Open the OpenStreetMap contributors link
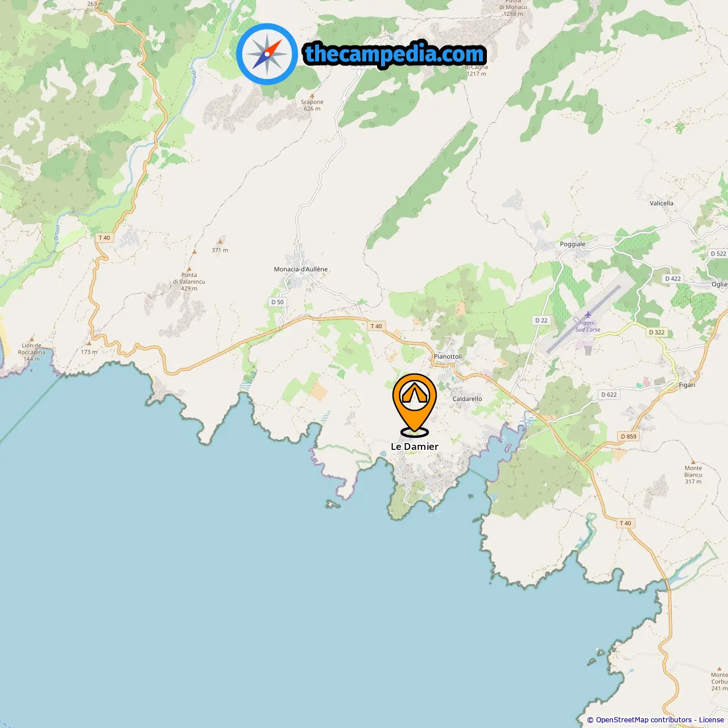This screenshot has width=728, height=728. 644,720
